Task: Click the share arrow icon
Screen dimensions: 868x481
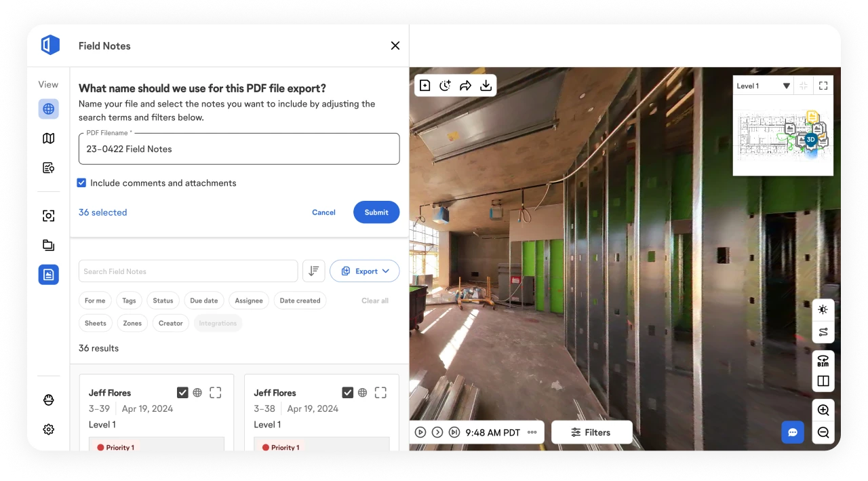Action: click(x=465, y=85)
